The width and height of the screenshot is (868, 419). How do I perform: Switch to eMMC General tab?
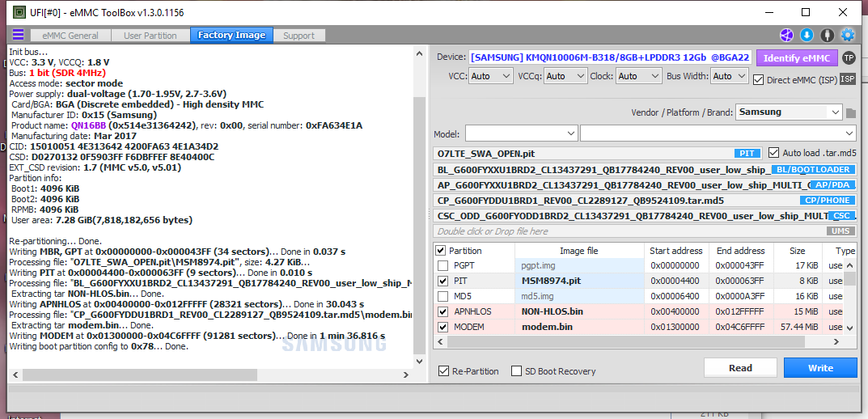71,36
